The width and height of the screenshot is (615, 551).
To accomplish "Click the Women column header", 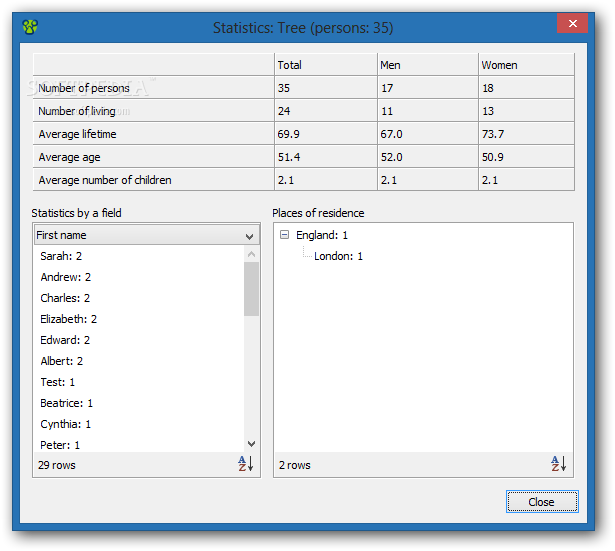I will tap(526, 65).
